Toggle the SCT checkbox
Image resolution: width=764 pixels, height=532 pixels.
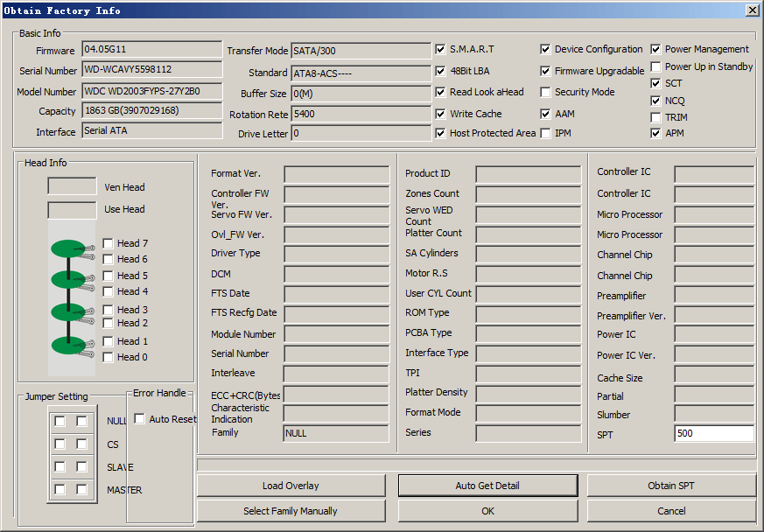(655, 83)
